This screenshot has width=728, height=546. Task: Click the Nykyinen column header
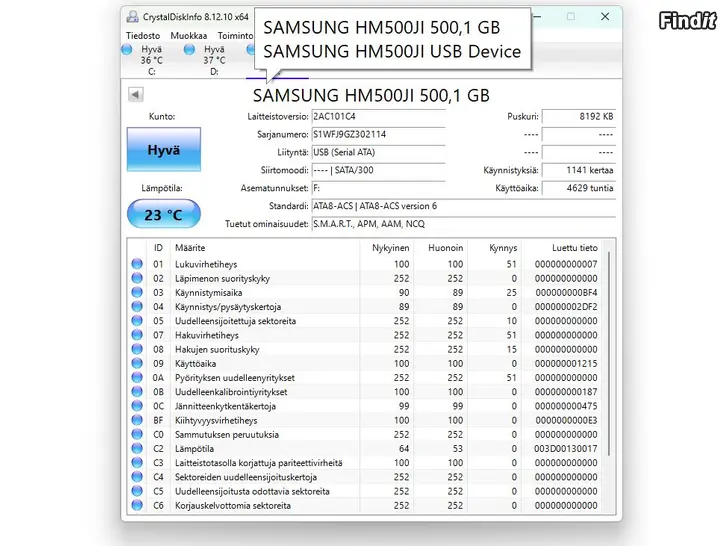pos(386,248)
